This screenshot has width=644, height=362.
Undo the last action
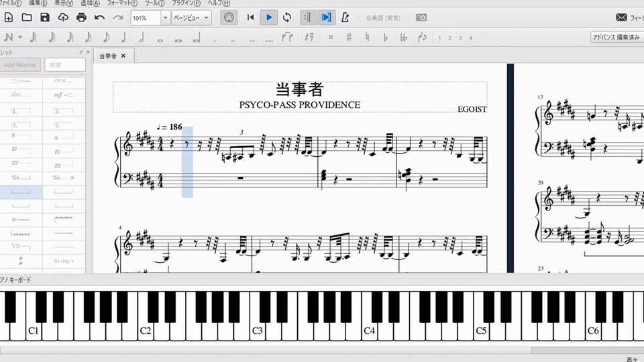click(99, 17)
